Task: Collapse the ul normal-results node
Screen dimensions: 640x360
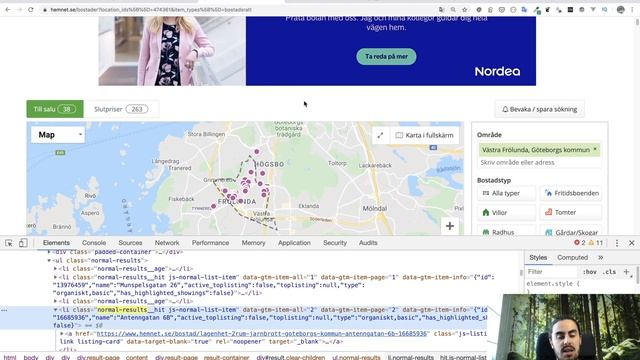Action: tap(49, 260)
